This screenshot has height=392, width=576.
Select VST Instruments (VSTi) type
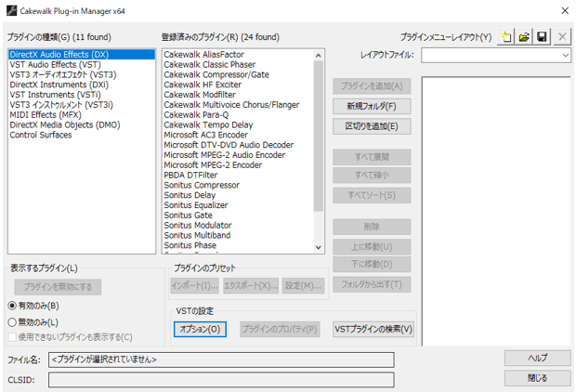tap(82, 95)
